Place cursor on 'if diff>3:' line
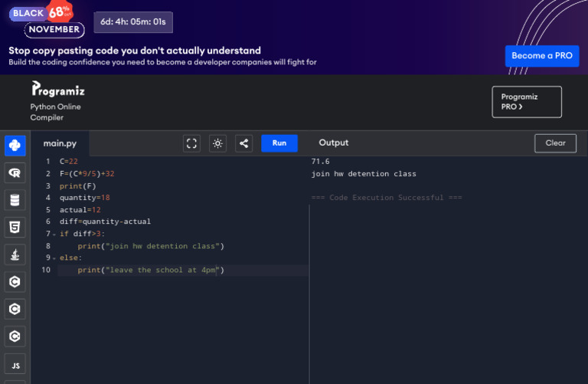The width and height of the screenshot is (588, 384). click(82, 234)
